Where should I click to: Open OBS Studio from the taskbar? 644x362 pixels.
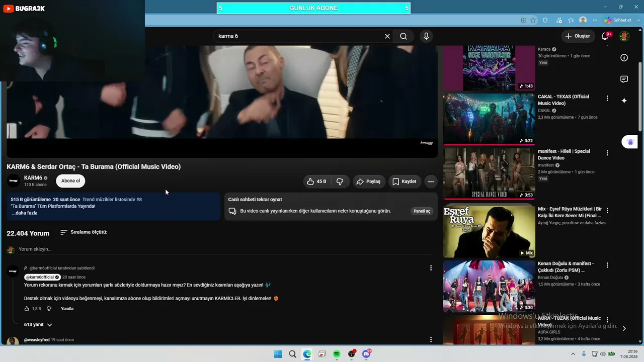(352, 354)
